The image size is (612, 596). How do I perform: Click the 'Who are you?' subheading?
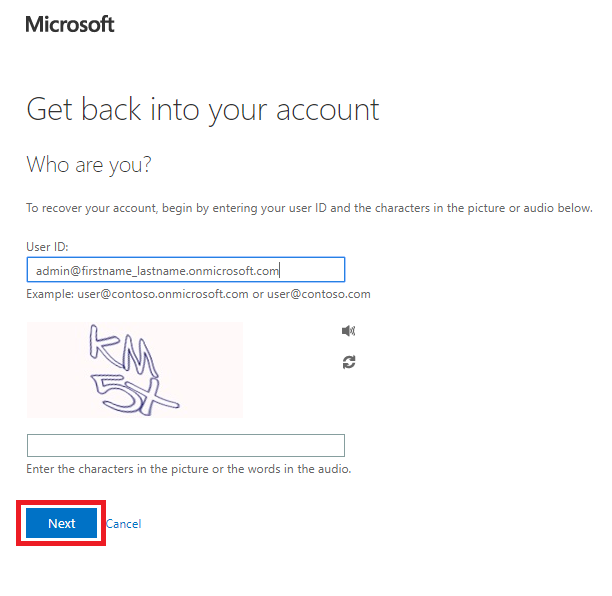[89, 165]
